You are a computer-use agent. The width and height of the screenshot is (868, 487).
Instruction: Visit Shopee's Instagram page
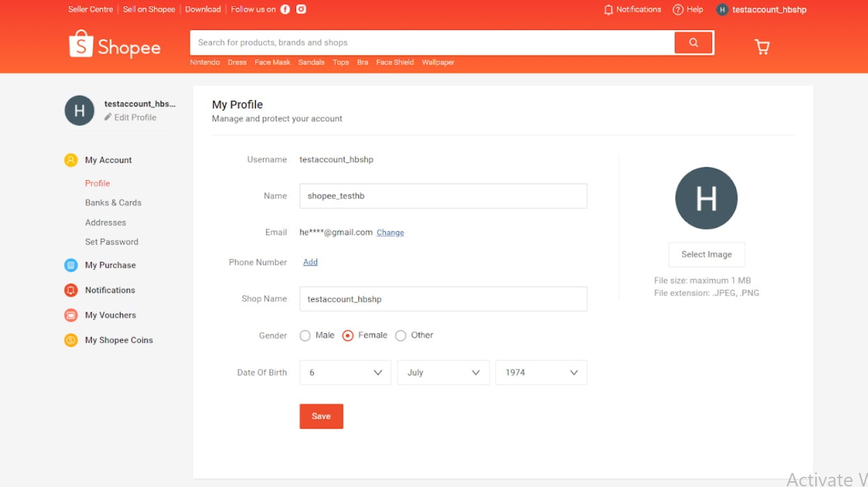click(301, 9)
